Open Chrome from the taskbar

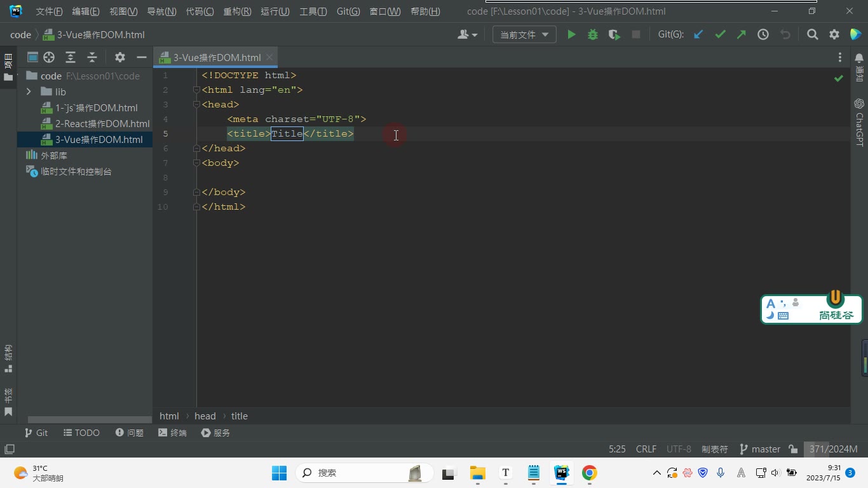click(x=589, y=473)
